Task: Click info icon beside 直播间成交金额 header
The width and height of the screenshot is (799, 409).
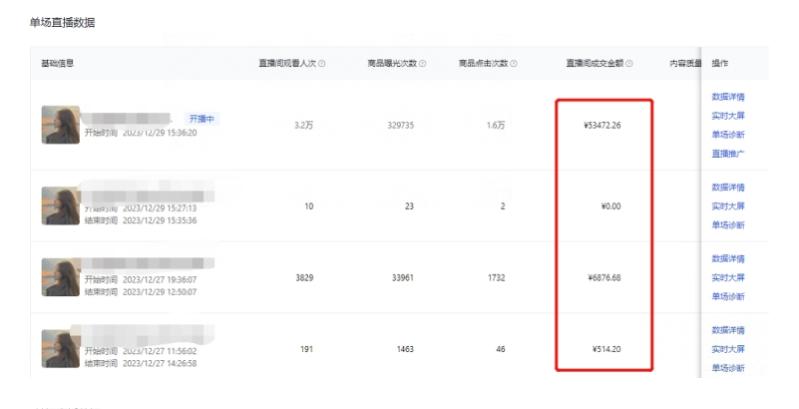Action: tap(630, 64)
